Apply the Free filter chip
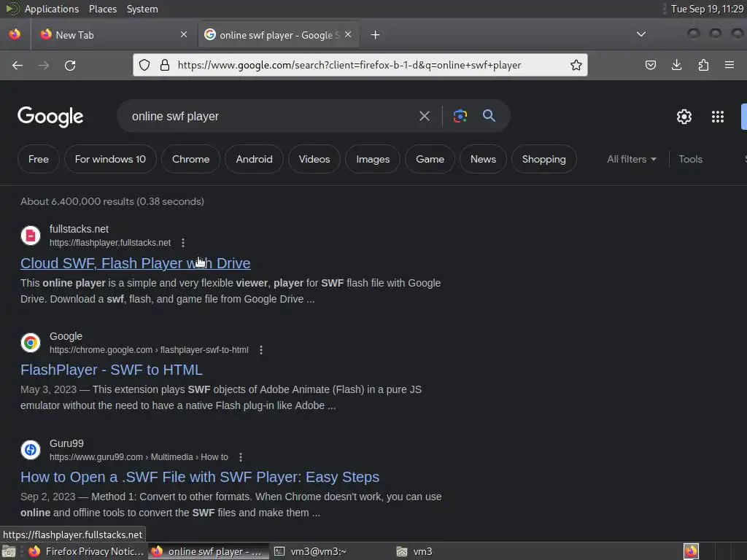The height and width of the screenshot is (560, 747). click(x=39, y=159)
